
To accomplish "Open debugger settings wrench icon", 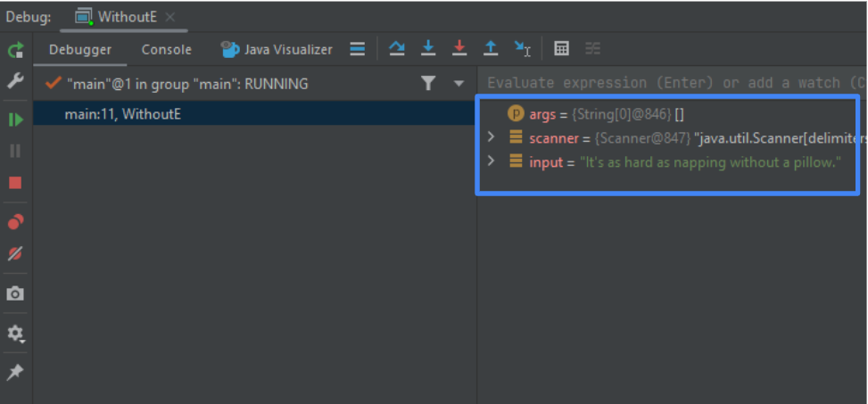I will 15,82.
